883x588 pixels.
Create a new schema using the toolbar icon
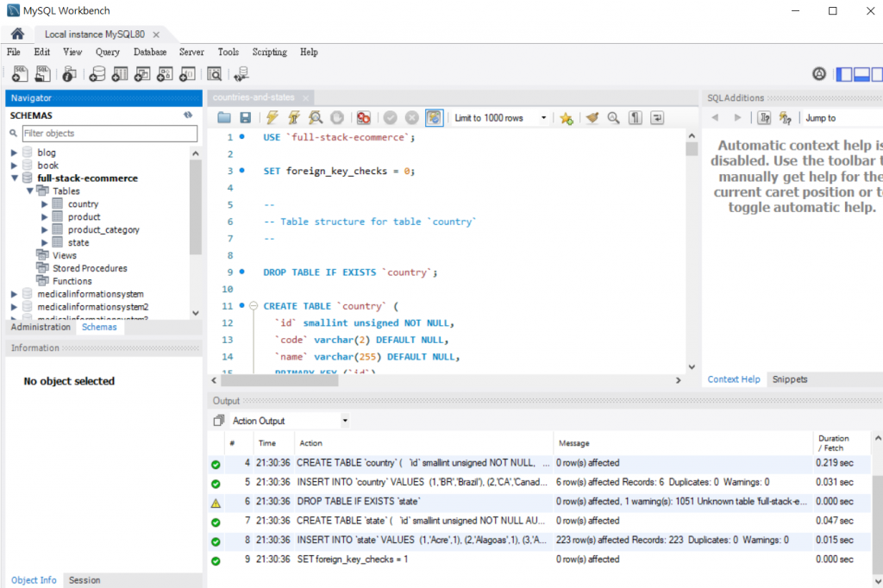[97, 74]
